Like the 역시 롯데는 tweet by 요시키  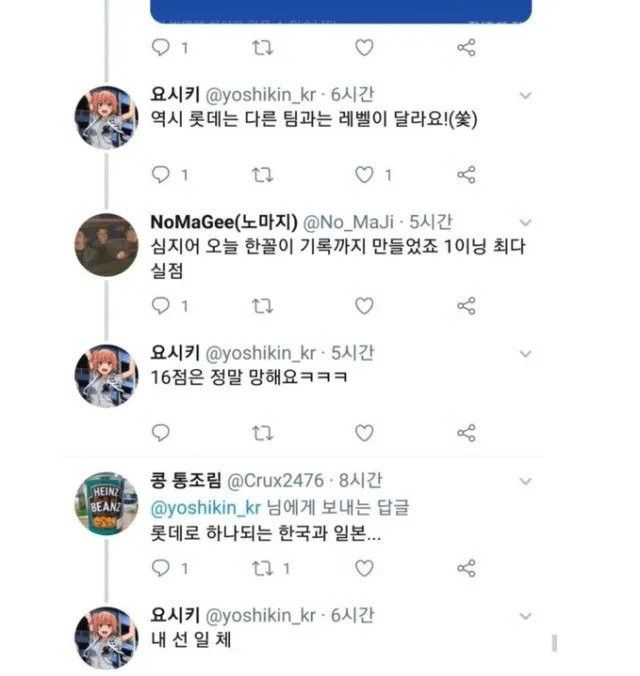[x=365, y=175]
